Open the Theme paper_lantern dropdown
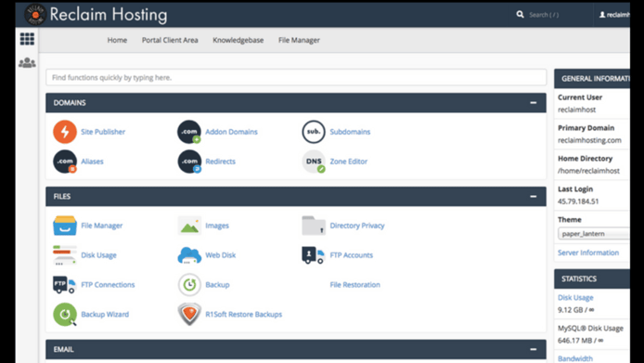644x363 pixels. (x=594, y=234)
